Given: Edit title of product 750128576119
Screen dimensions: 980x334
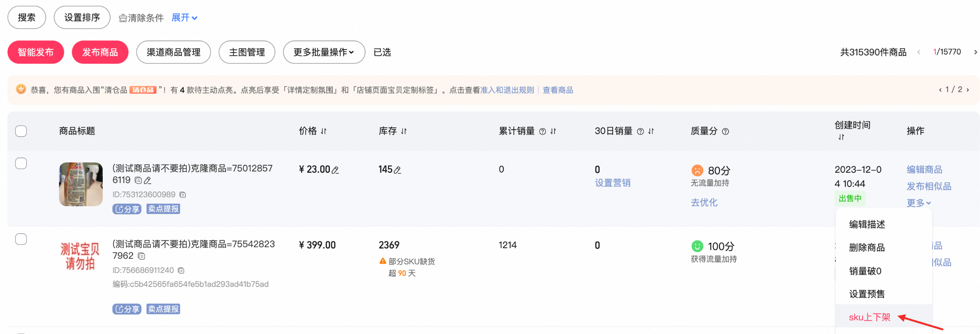Looking at the screenshot, I should [148, 181].
